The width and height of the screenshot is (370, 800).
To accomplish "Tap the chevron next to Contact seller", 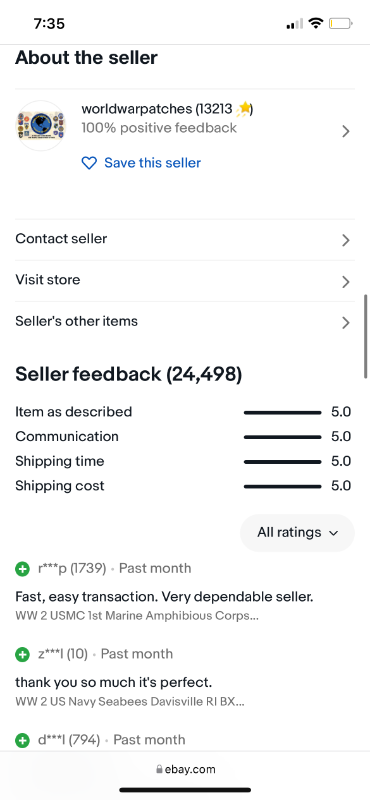I will click(346, 240).
